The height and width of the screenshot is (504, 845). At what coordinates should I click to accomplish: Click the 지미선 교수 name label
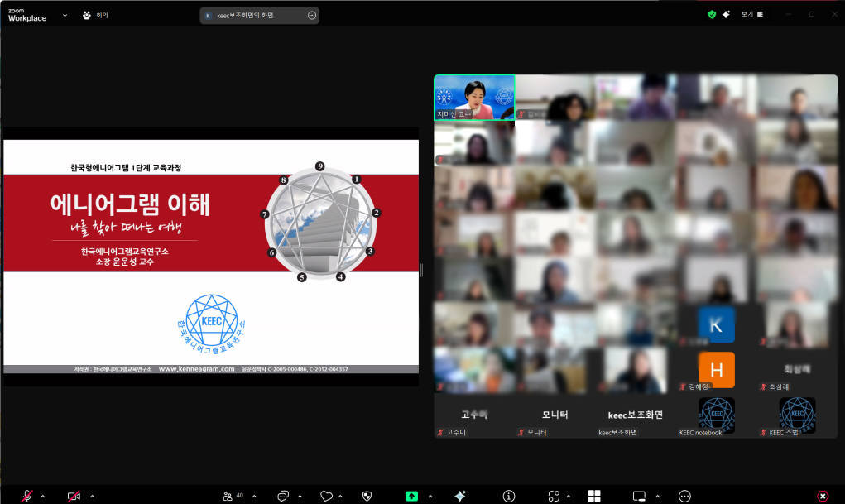(454, 114)
